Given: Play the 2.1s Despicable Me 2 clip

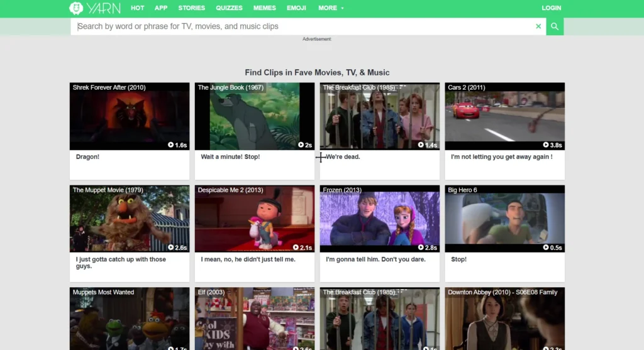Looking at the screenshot, I should coord(303,248).
